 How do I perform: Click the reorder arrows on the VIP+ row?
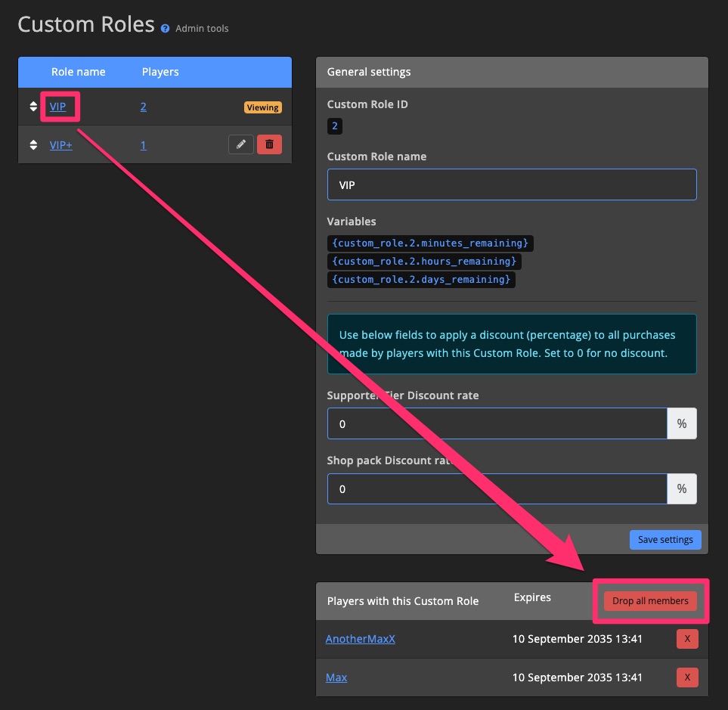tap(33, 144)
